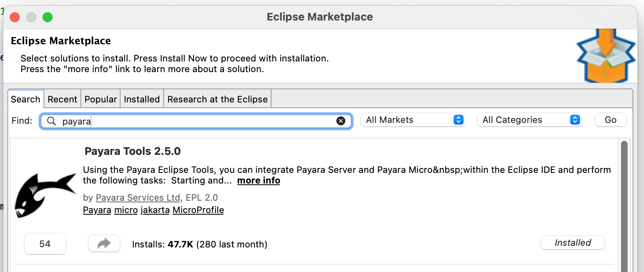Zoom the window with the green button

pos(48,17)
